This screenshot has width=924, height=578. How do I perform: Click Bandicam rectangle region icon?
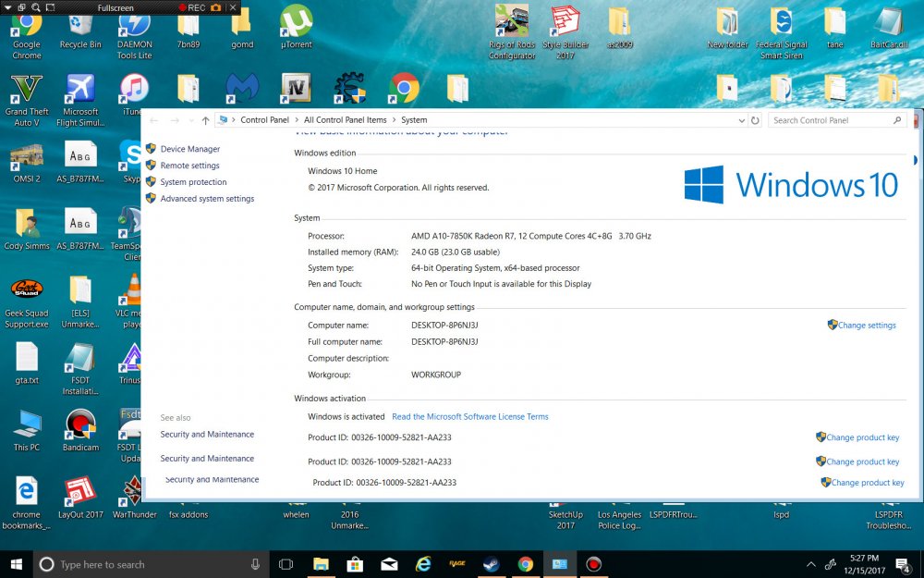(50, 7)
